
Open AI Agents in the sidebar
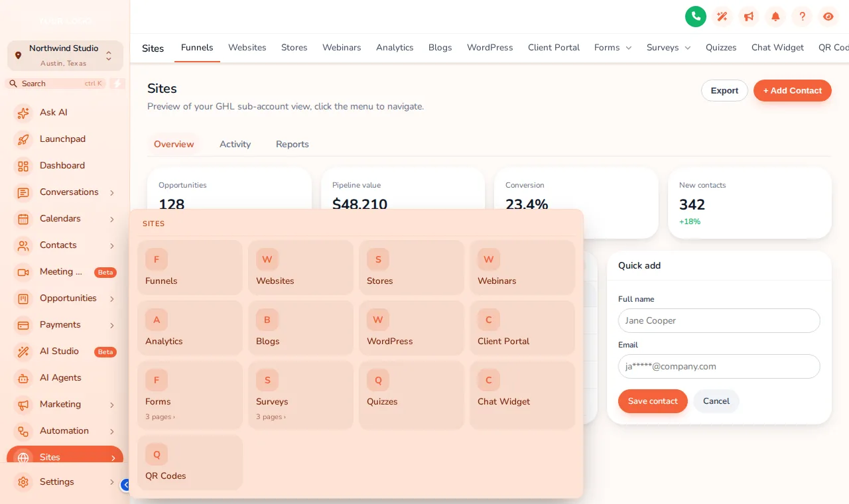point(65,378)
